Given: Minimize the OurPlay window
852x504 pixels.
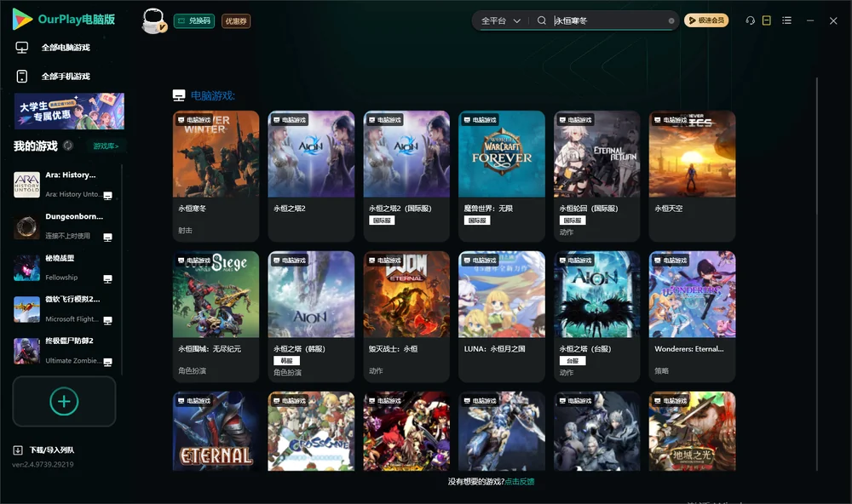Looking at the screenshot, I should [x=810, y=20].
